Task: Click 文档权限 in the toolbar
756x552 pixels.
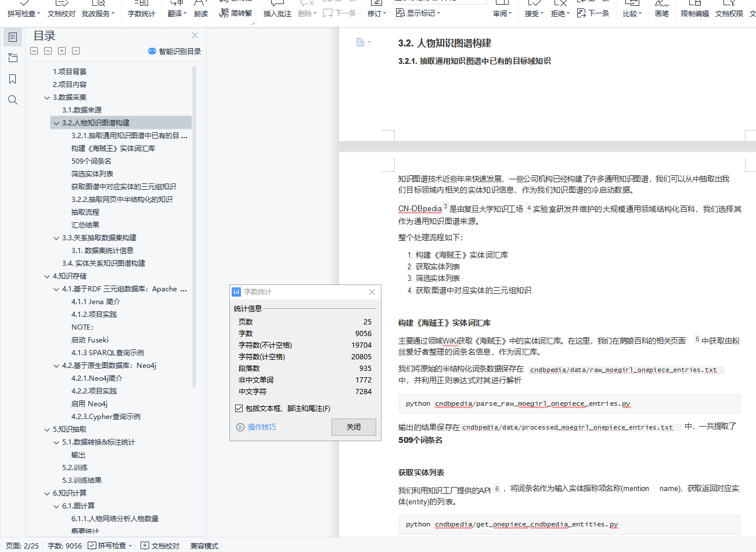Action: [x=729, y=9]
